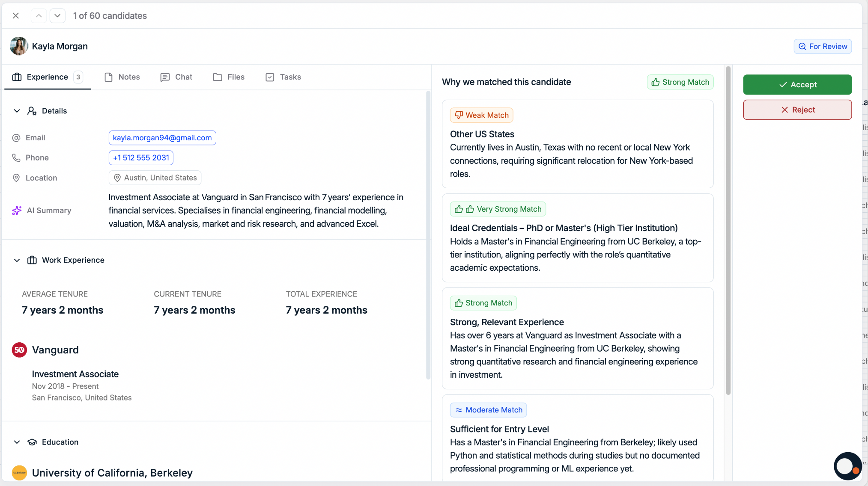Collapse the Details section chevron

(x=17, y=111)
